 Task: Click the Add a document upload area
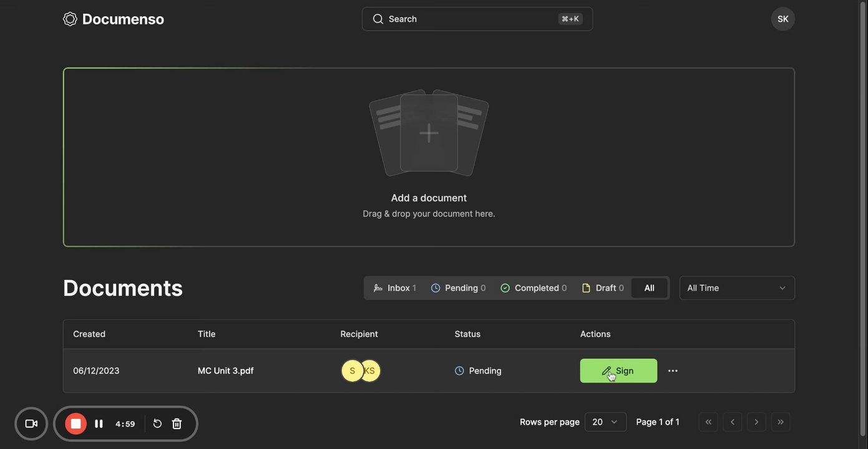pyautogui.click(x=429, y=157)
